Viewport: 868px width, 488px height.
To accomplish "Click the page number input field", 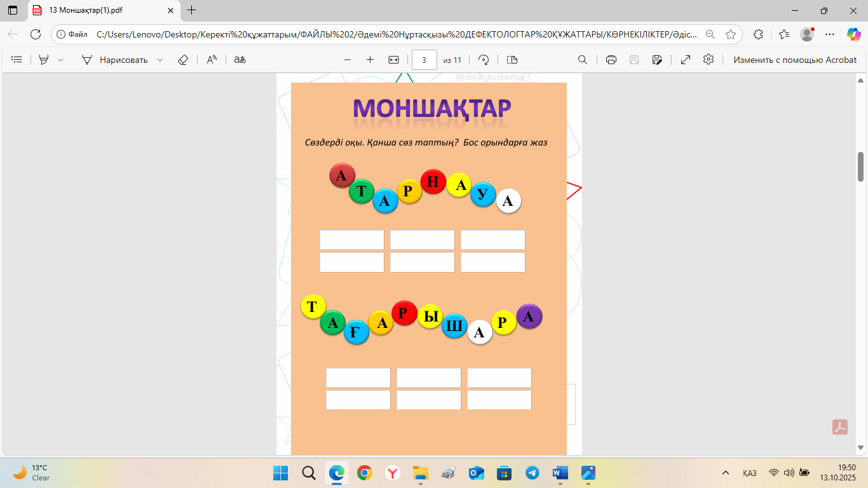I will click(424, 60).
